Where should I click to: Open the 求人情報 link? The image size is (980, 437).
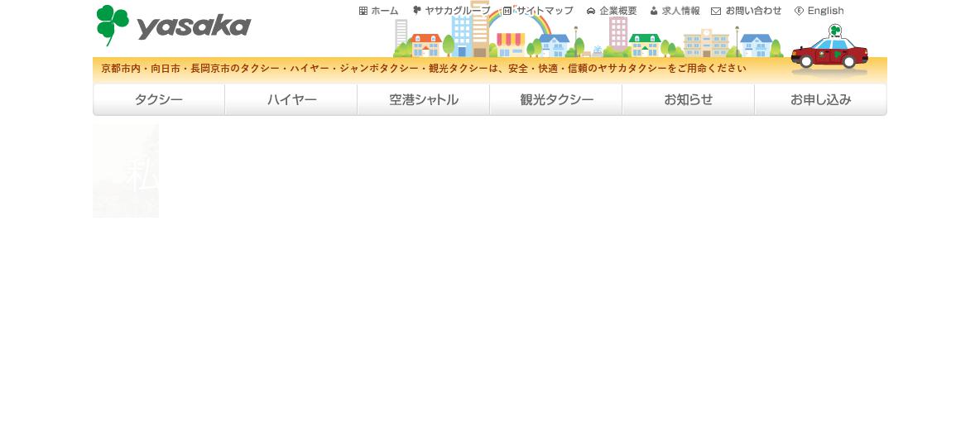[x=680, y=11]
